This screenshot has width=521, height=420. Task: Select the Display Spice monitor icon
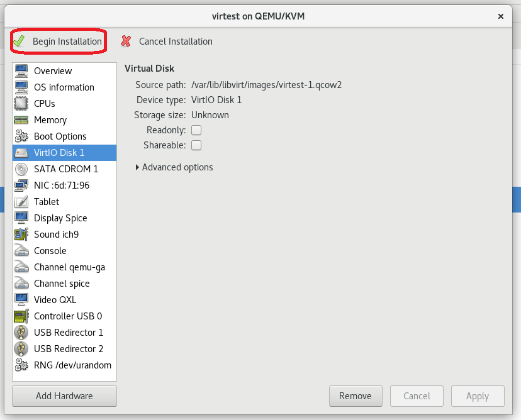tap(21, 218)
